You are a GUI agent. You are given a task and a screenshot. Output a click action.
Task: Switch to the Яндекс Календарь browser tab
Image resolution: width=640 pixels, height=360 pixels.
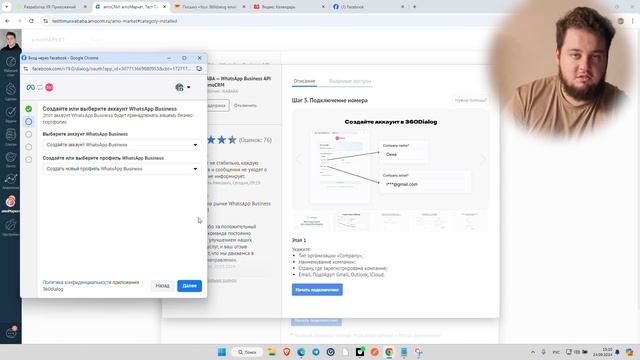(x=289, y=7)
